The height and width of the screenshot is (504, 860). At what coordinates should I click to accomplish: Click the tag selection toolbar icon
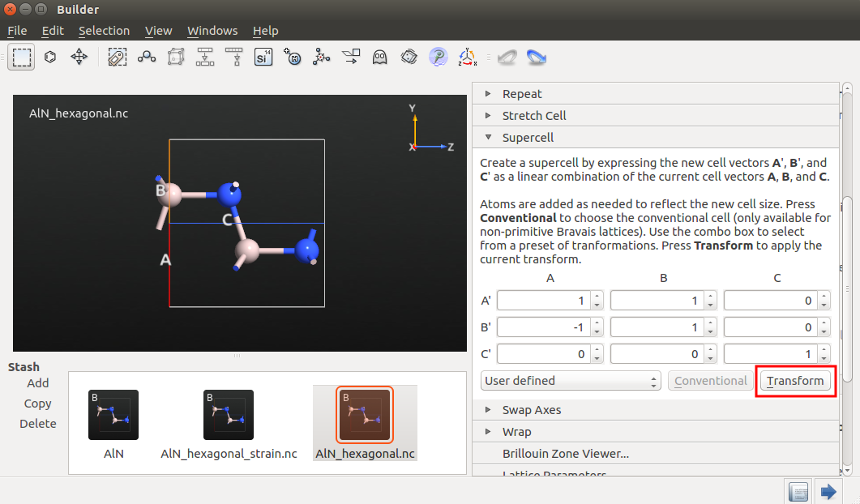pos(117,57)
